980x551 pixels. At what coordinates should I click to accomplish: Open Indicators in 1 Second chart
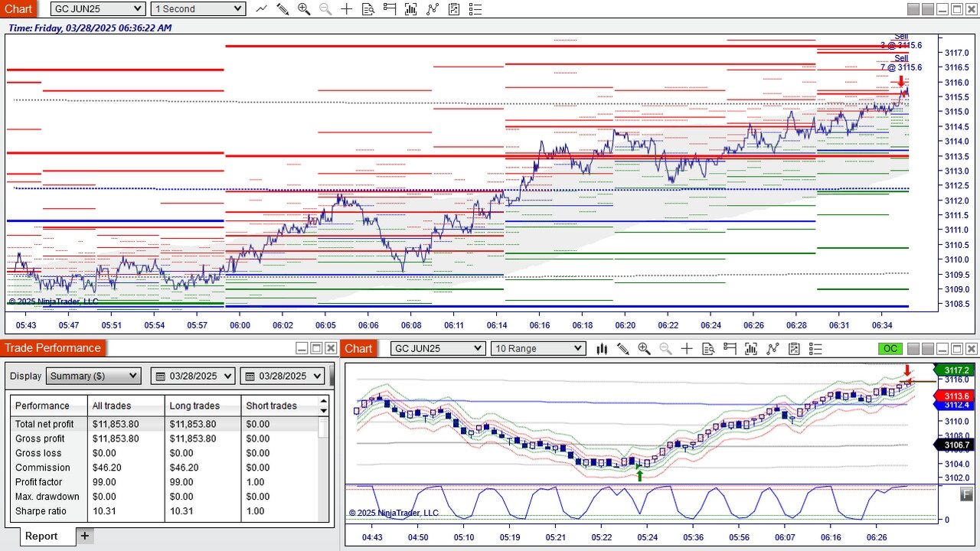pyautogui.click(x=433, y=9)
